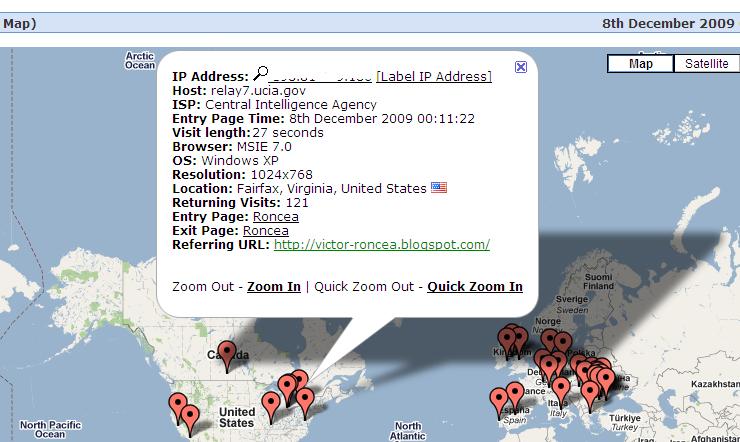
Task: Click the 1024x768 resolution value
Action: (x=281, y=175)
